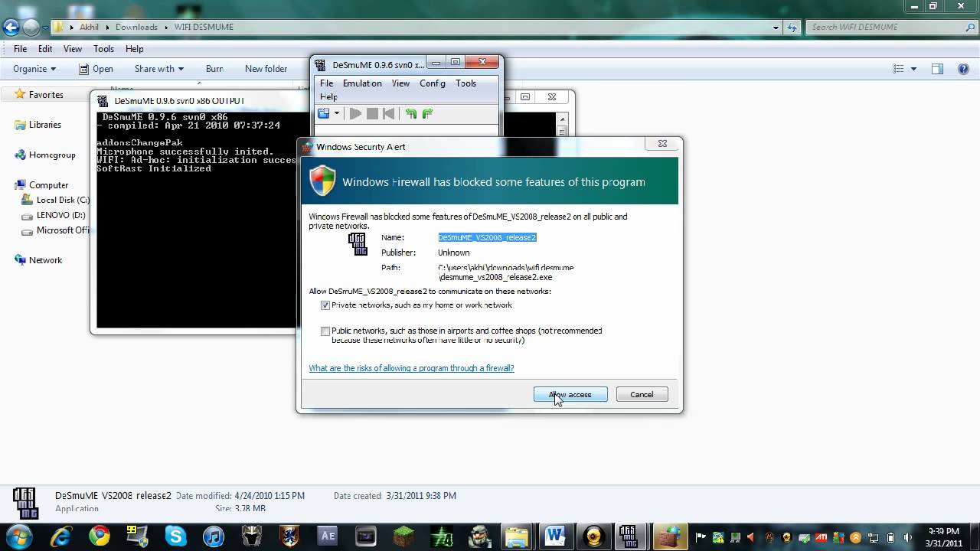Open Minecraft grass block taskbar icon
This screenshot has height=551, width=980.
(x=404, y=536)
